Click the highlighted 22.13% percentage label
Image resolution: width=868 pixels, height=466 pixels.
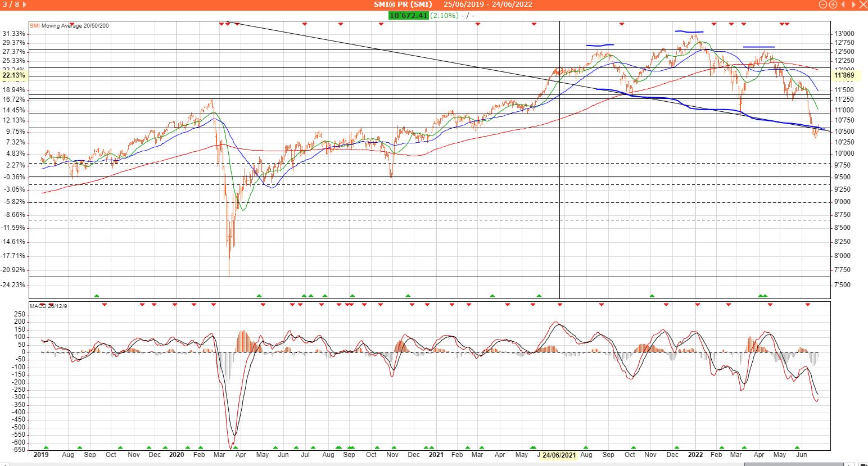coord(13,75)
